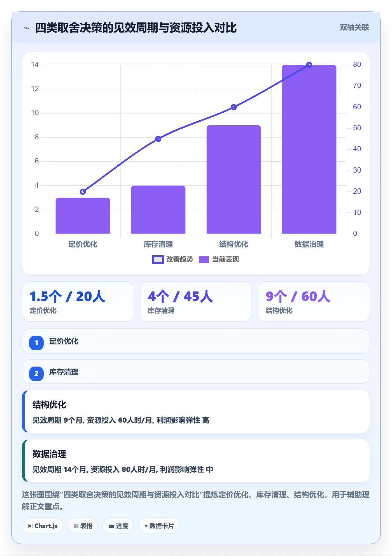This screenshot has height=556, width=392.
Task: Click the line point above 结构优化
Action: [x=234, y=107]
